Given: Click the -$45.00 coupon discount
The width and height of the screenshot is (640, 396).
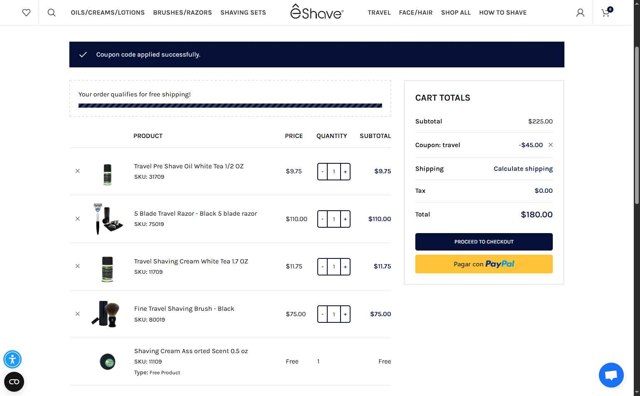Looking at the screenshot, I should pos(531,145).
